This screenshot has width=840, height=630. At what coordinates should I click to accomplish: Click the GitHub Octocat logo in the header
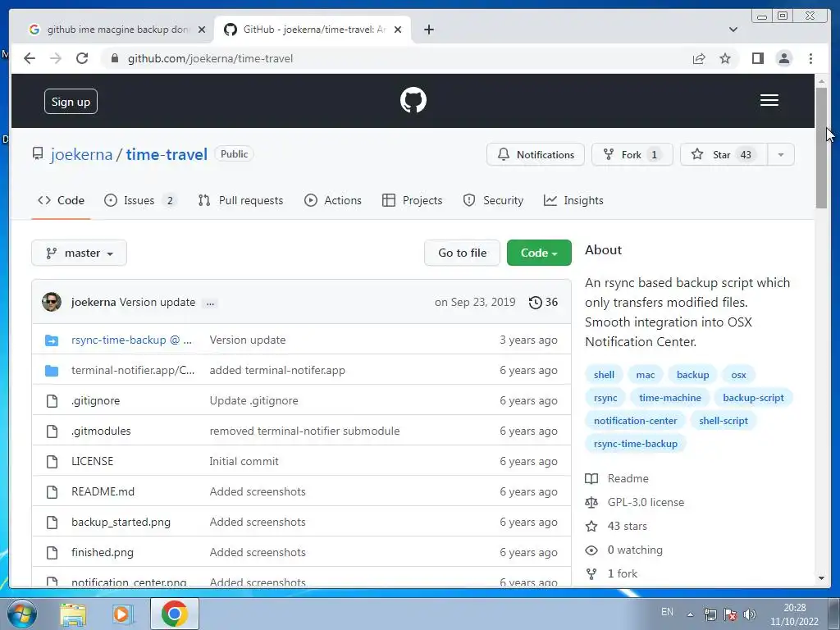point(413,101)
